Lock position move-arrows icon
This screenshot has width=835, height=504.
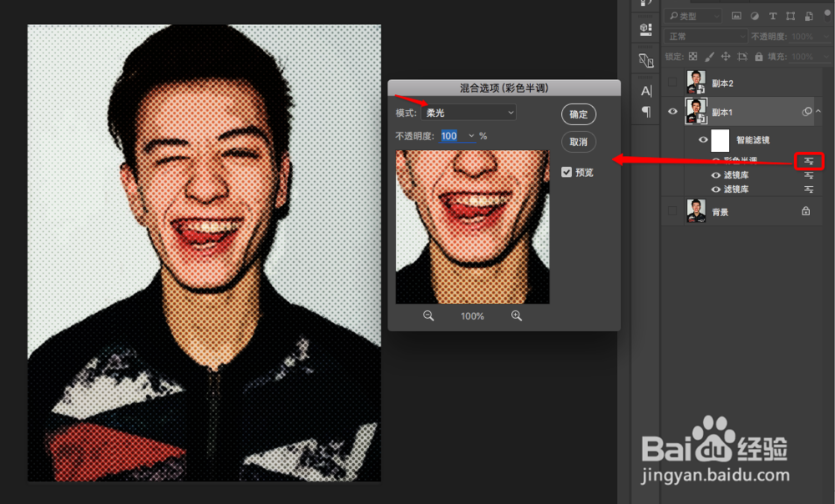[x=726, y=57]
